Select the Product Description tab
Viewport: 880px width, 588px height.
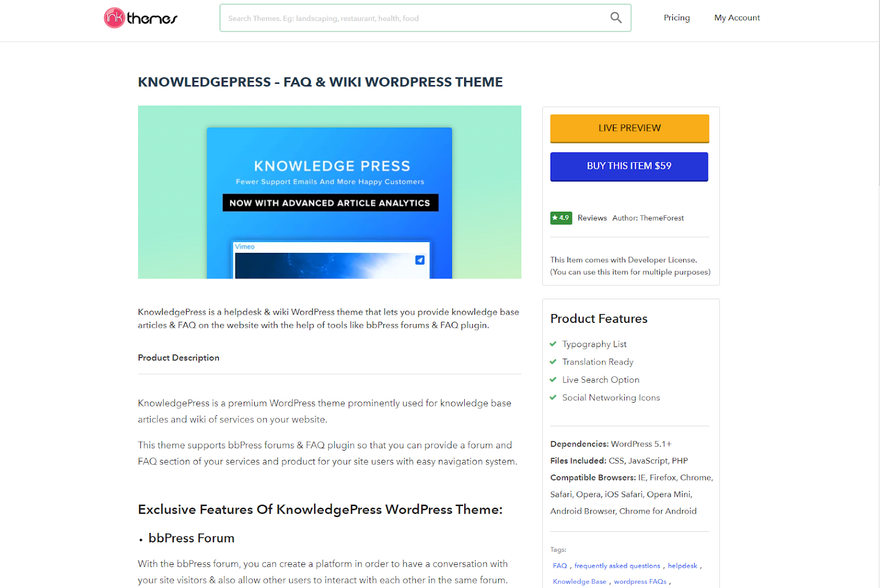coord(179,358)
